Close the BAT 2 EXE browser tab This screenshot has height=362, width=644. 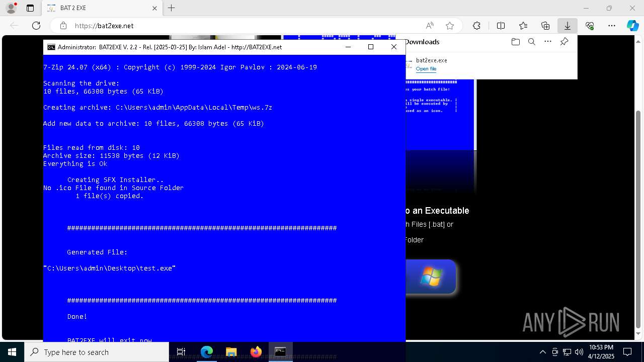coord(155,8)
